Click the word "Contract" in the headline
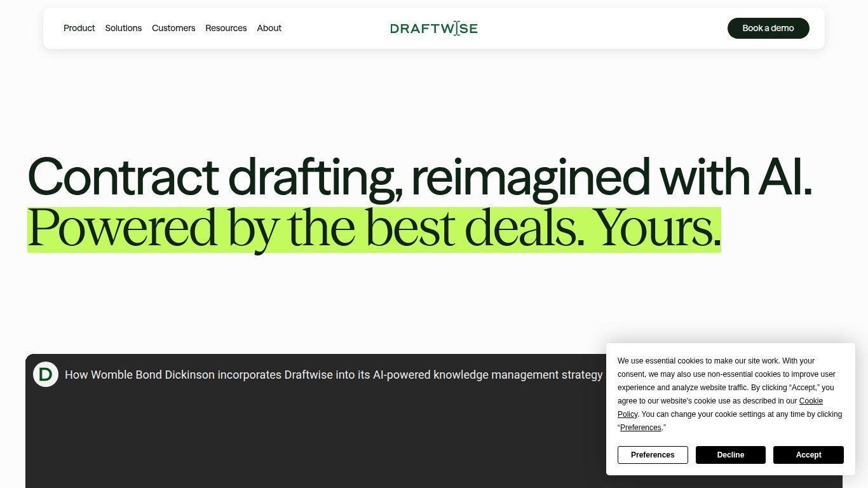The image size is (868, 488). tap(123, 177)
